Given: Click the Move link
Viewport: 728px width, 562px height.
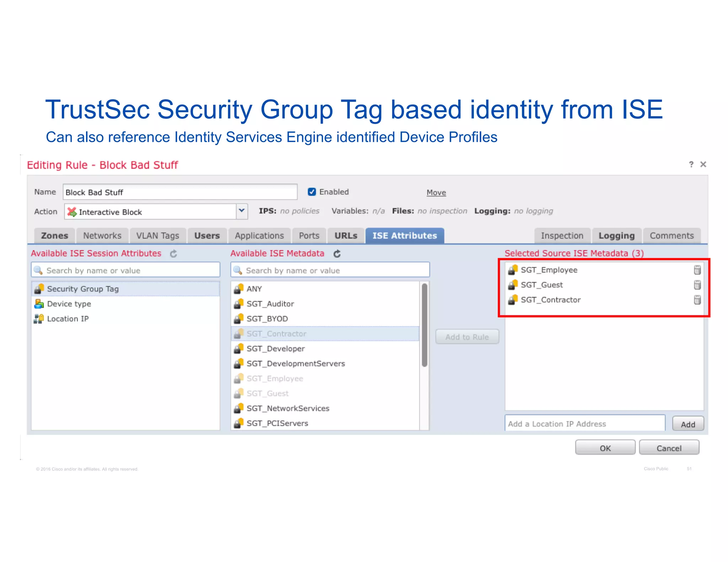Looking at the screenshot, I should click(x=436, y=193).
